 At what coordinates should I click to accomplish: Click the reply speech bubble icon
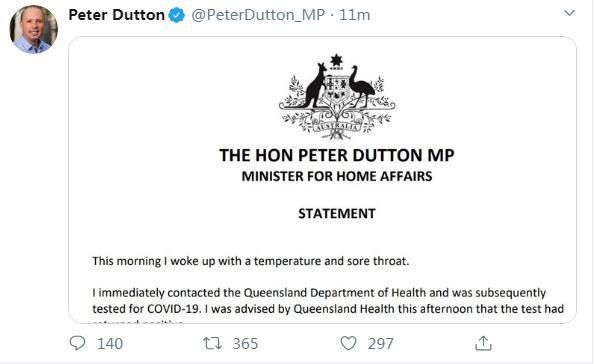(x=77, y=343)
